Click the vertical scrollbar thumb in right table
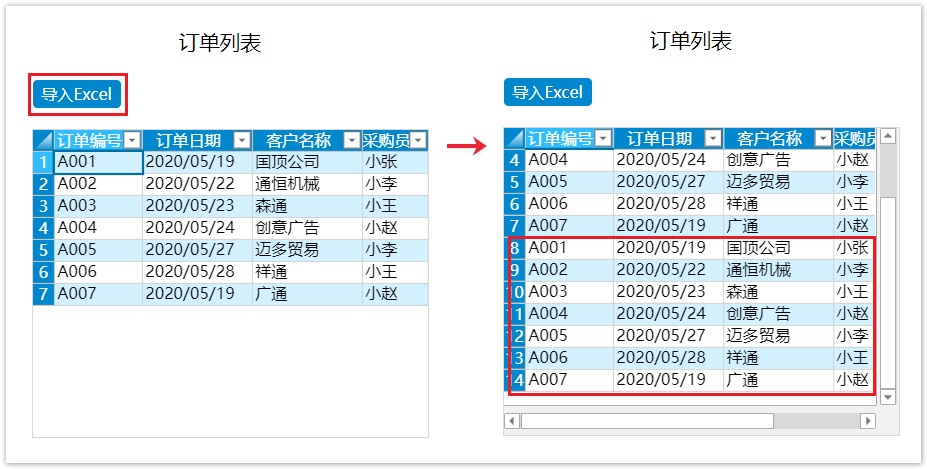Viewport: 927px width, 469px height. coord(887,170)
